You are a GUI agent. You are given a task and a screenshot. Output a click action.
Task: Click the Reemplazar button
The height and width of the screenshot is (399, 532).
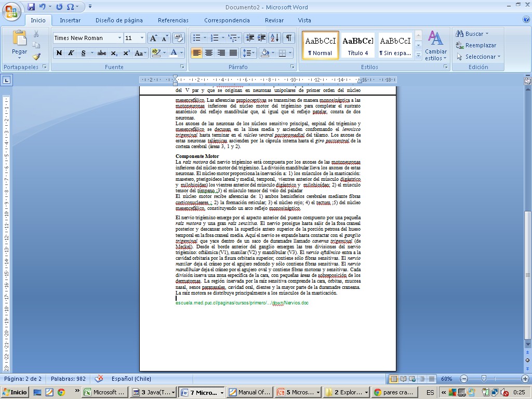476,45
